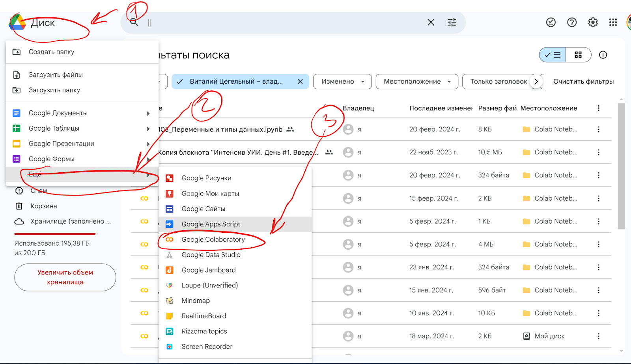Viewport: 631px width, 364px height.
Task: Open Корзина in the sidebar
Action: click(x=43, y=206)
